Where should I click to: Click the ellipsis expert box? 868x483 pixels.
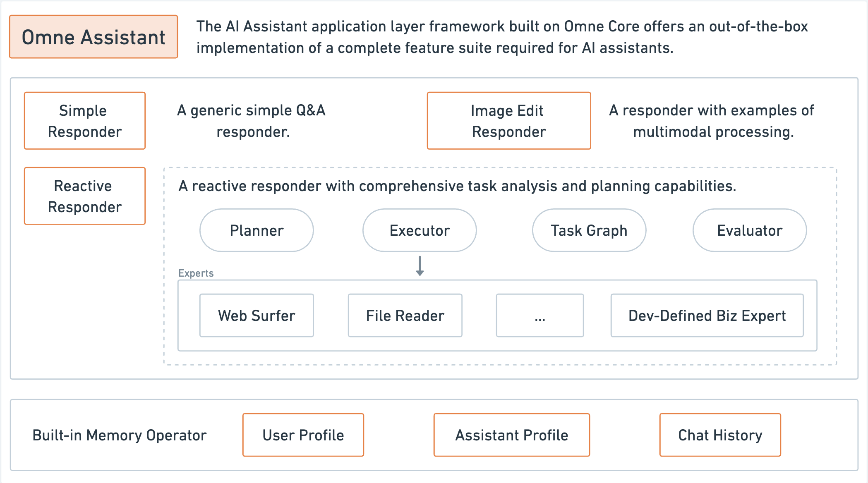[x=540, y=316]
